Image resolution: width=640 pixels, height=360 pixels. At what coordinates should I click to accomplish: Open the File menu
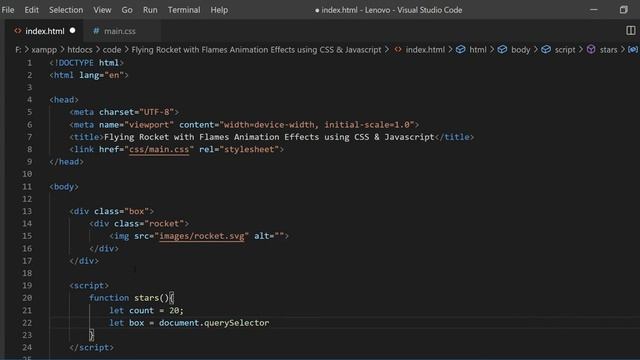coord(8,10)
